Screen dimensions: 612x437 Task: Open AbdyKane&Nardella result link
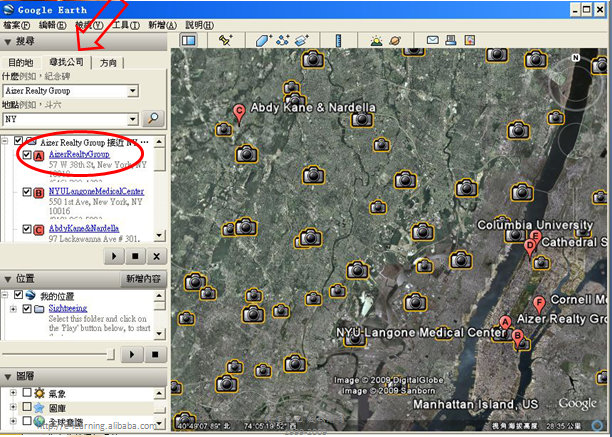[84, 229]
